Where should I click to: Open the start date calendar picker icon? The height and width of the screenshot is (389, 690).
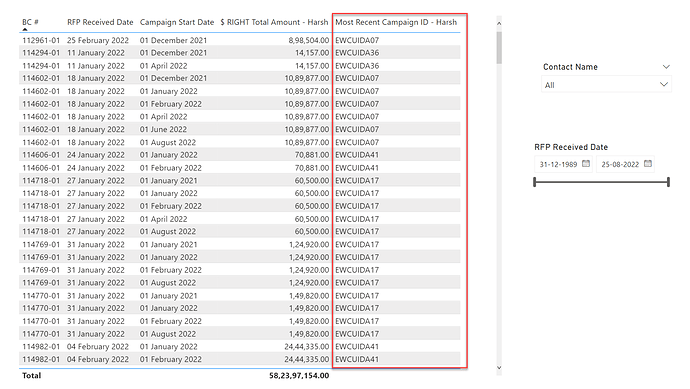click(586, 164)
